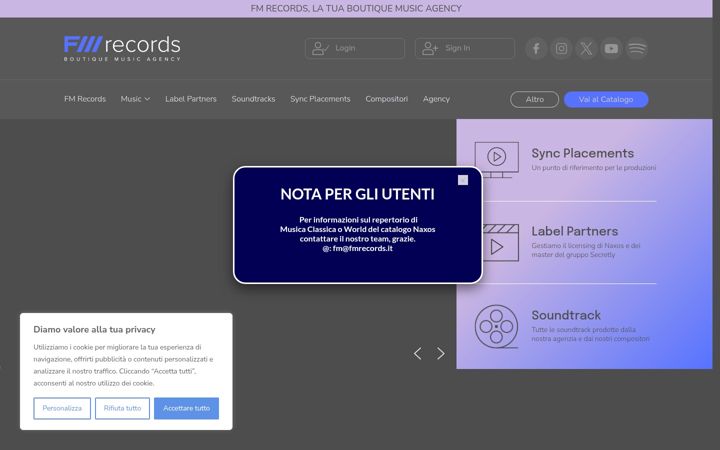This screenshot has height=450, width=720.
Task: Open Sync Placements card title
Action: 583,153
